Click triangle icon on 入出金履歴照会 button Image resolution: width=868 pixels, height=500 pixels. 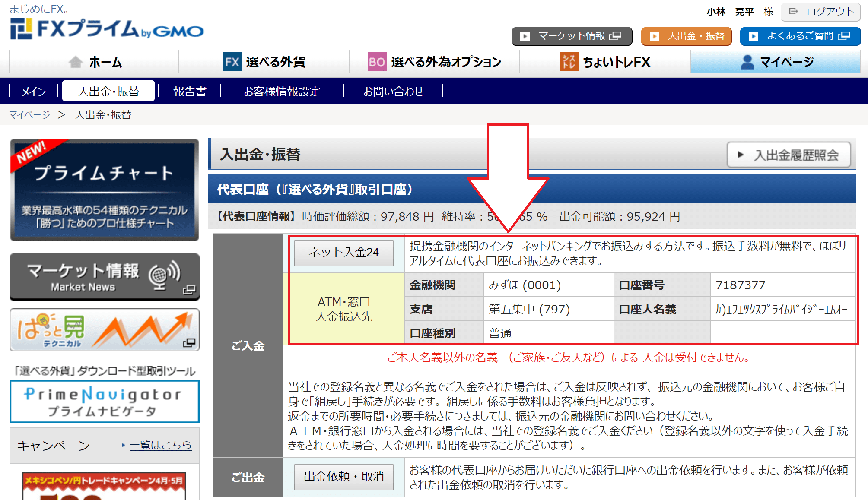741,155
